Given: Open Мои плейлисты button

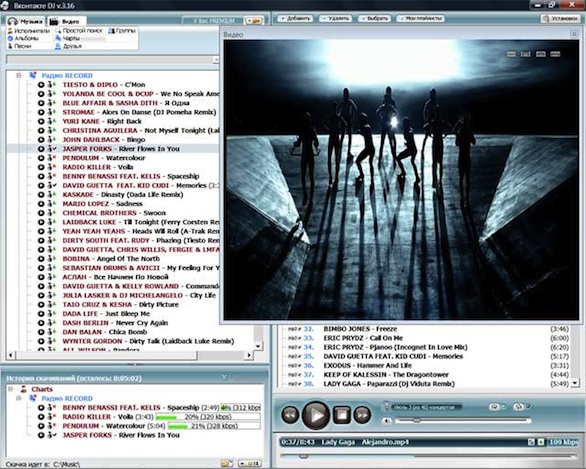Looking at the screenshot, I should (x=420, y=18).
